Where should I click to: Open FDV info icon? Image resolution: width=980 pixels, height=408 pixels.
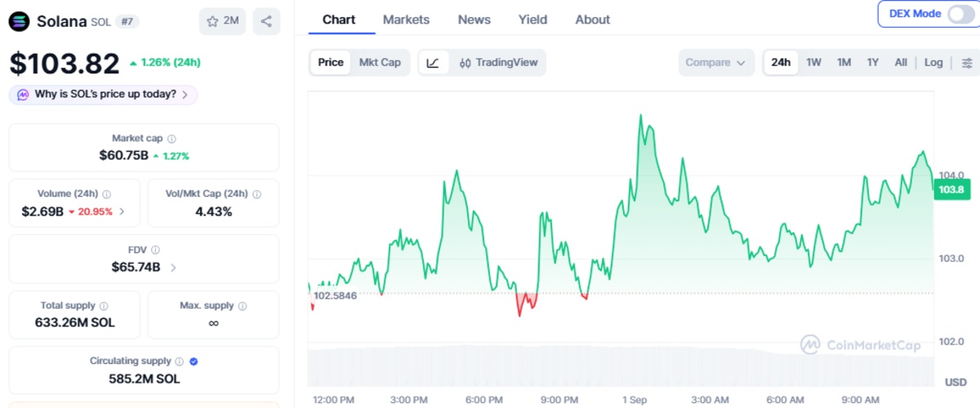coord(155,250)
